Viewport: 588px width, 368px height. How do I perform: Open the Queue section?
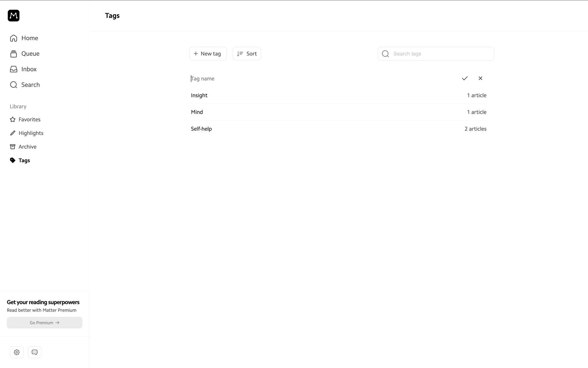click(x=30, y=54)
